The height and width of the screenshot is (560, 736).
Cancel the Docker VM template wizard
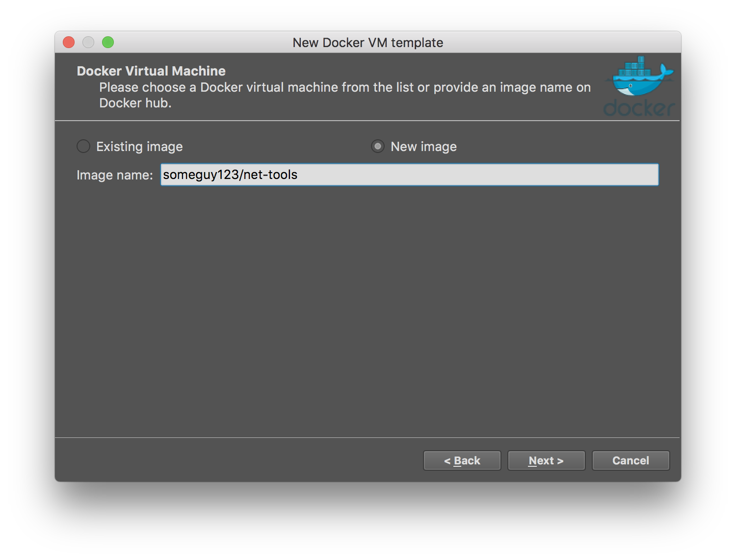point(631,460)
